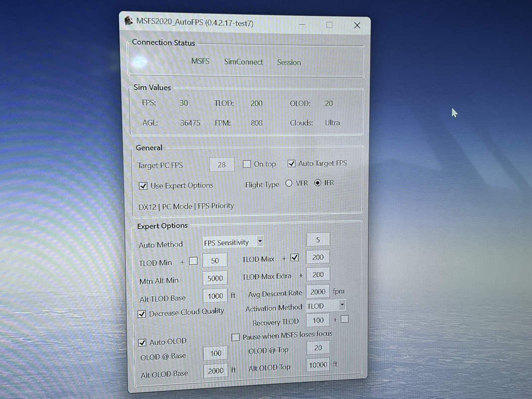Click the TLOD Max value field
Viewport: 532px width, 399px height.
[318, 257]
